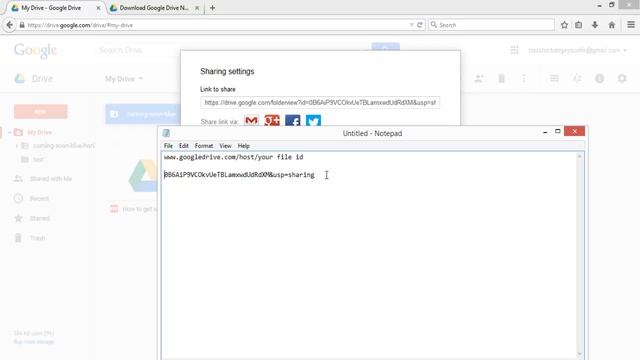Open the Notepad Help menu
The width and height of the screenshot is (640, 360).
pos(244,146)
